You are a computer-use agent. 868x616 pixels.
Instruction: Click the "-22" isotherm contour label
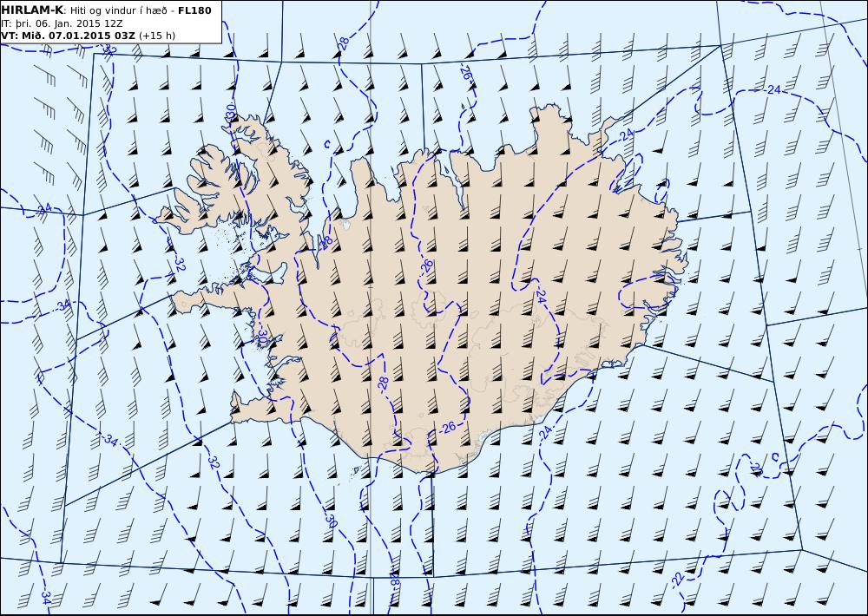point(678,579)
